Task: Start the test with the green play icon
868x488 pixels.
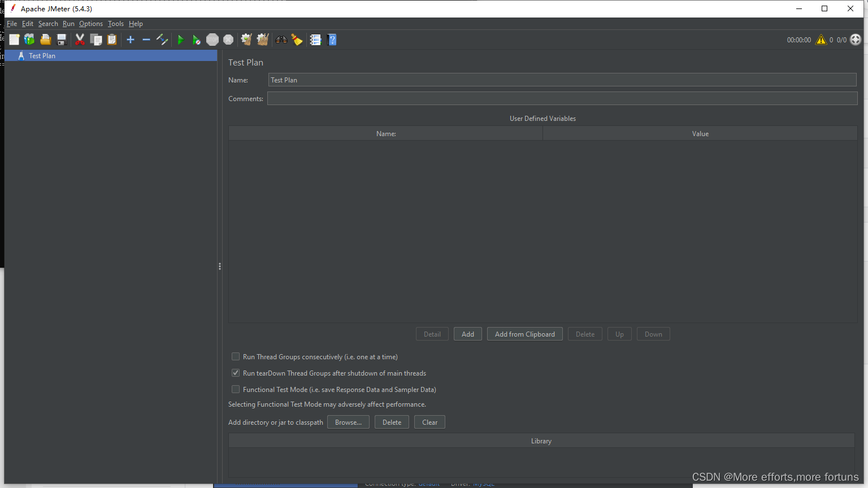Action: point(181,40)
